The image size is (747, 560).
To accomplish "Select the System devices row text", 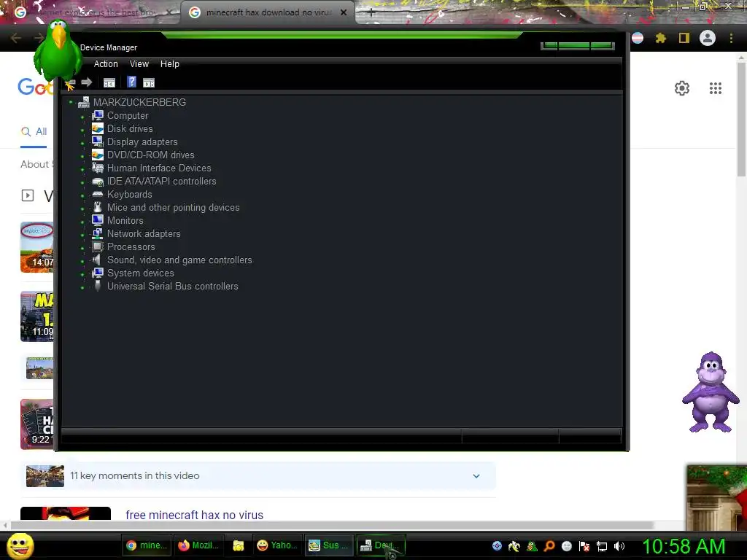I will click(x=140, y=273).
